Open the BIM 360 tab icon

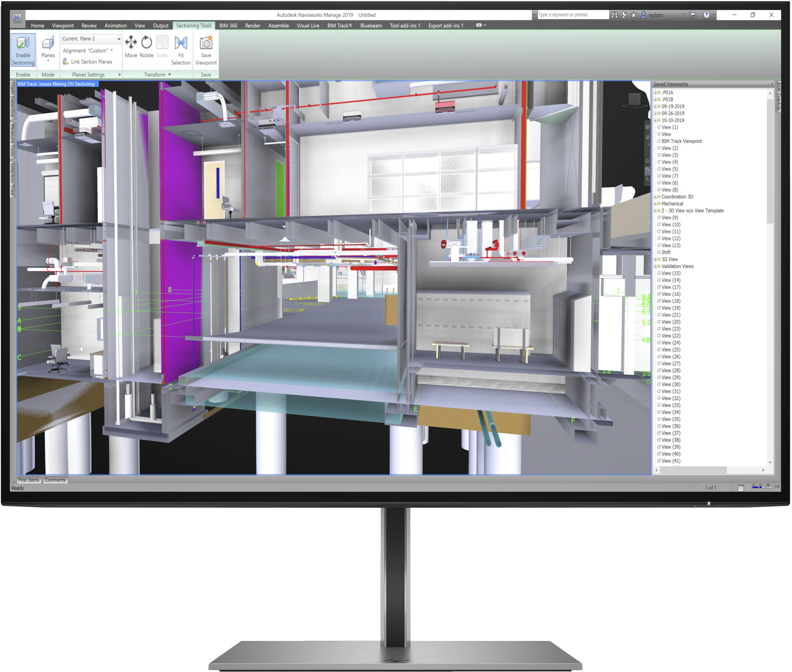tap(227, 26)
